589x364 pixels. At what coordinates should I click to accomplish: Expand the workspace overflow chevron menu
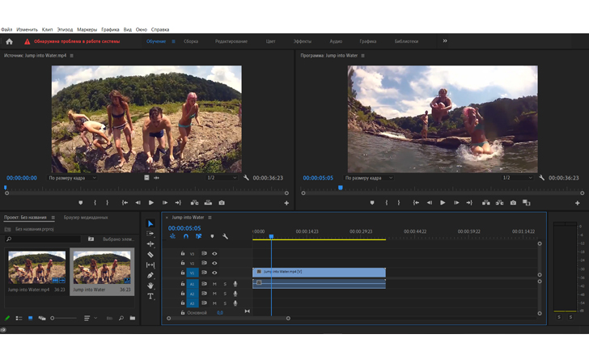click(x=445, y=41)
